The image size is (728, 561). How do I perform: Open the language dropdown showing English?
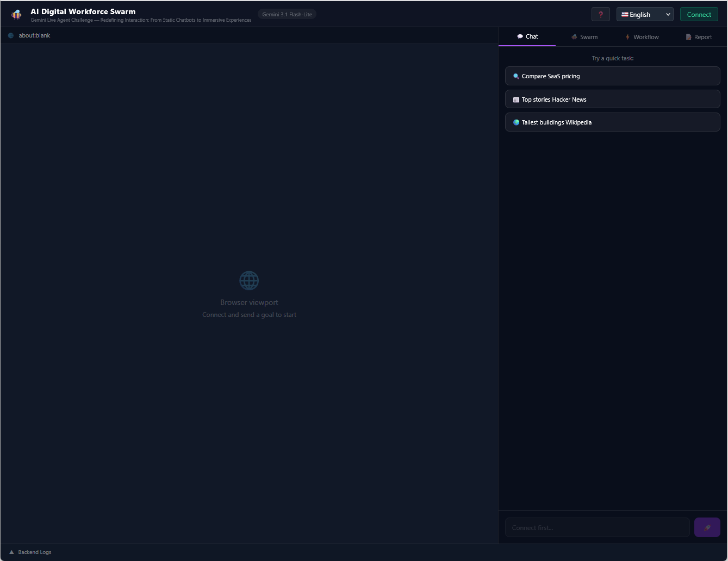(645, 15)
